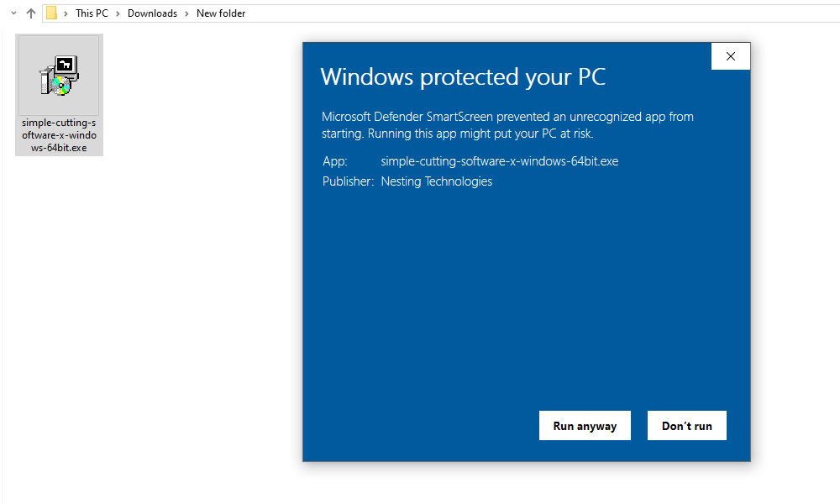
Task: Click the Windows protected your PC heading
Action: [x=463, y=77]
